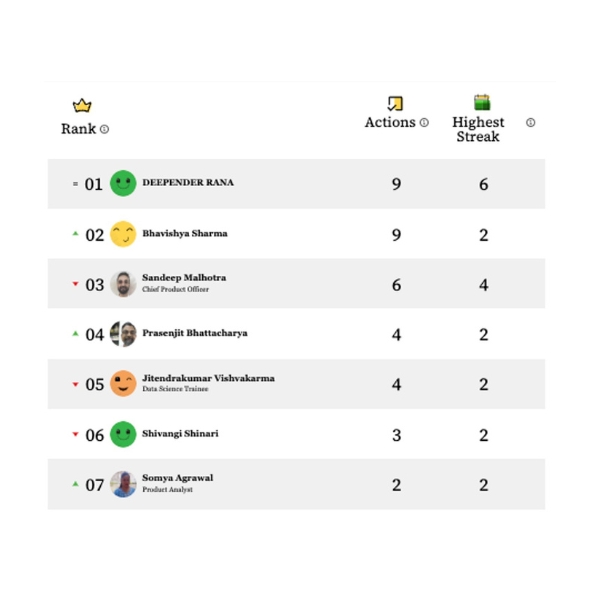This screenshot has height=600, width=600.
Task: Click Bhavishya Sharma's yellow smiley avatar
Action: click(123, 234)
